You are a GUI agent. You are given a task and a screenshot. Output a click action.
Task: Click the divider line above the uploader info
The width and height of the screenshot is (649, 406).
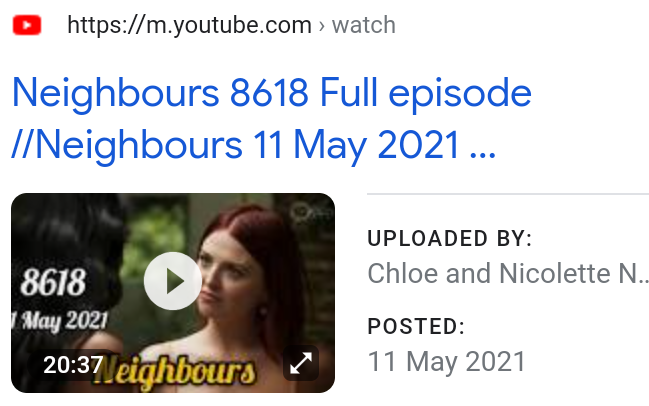[x=508, y=193]
